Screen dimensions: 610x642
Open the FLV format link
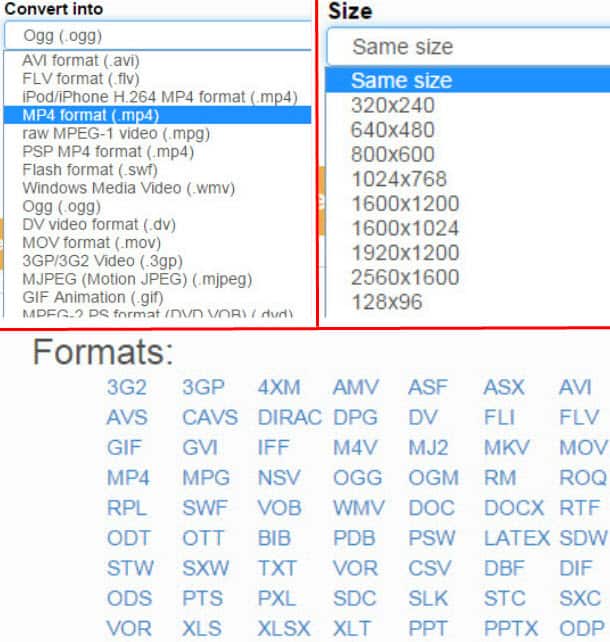click(579, 418)
